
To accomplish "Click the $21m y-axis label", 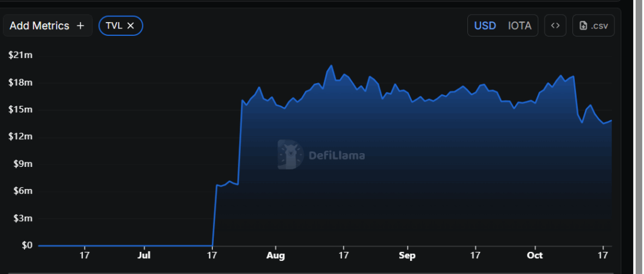I will (20, 55).
